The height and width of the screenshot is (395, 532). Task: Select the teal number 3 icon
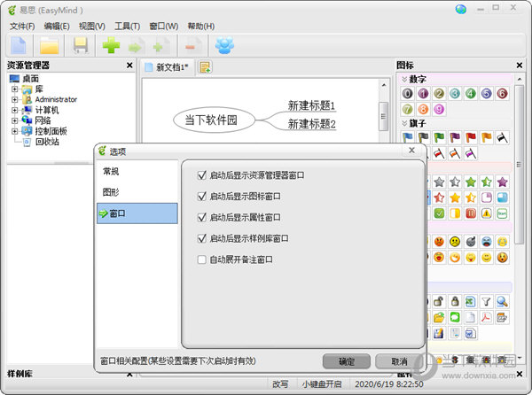click(455, 94)
